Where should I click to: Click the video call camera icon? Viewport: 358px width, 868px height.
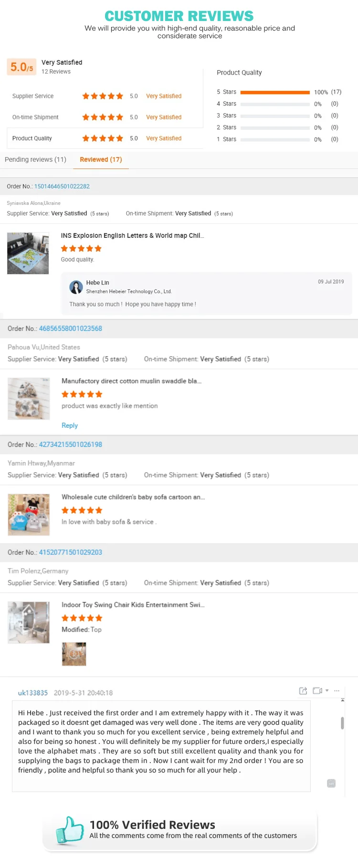click(x=317, y=691)
